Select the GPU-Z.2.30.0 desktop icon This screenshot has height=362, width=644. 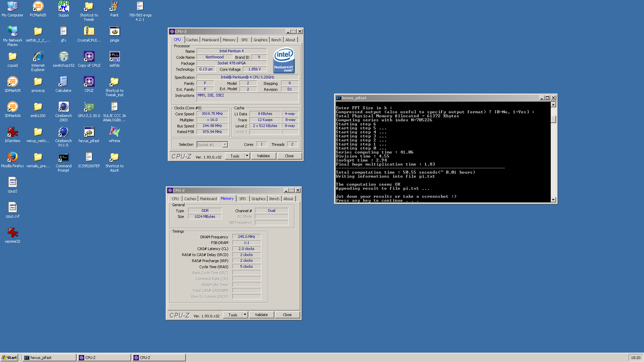[x=89, y=107]
